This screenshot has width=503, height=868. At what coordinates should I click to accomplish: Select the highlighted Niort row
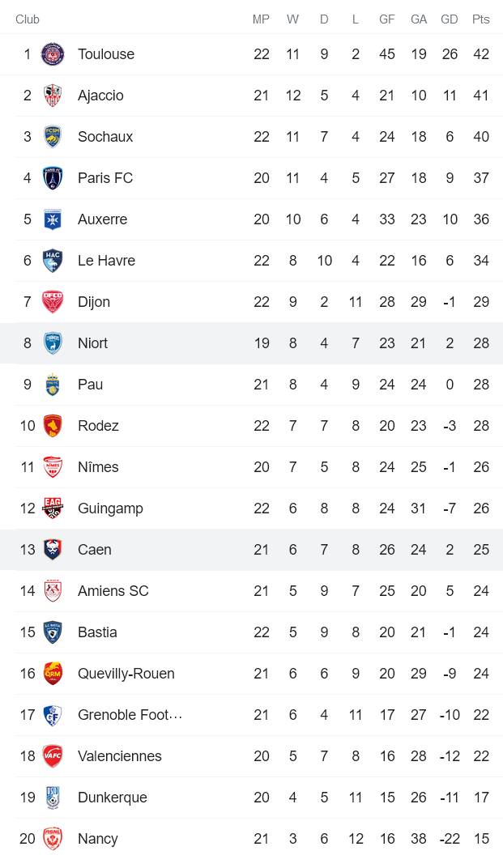(x=251, y=343)
